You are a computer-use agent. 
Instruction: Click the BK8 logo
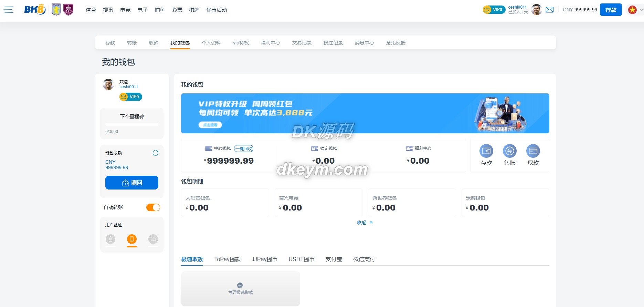pyautogui.click(x=35, y=10)
